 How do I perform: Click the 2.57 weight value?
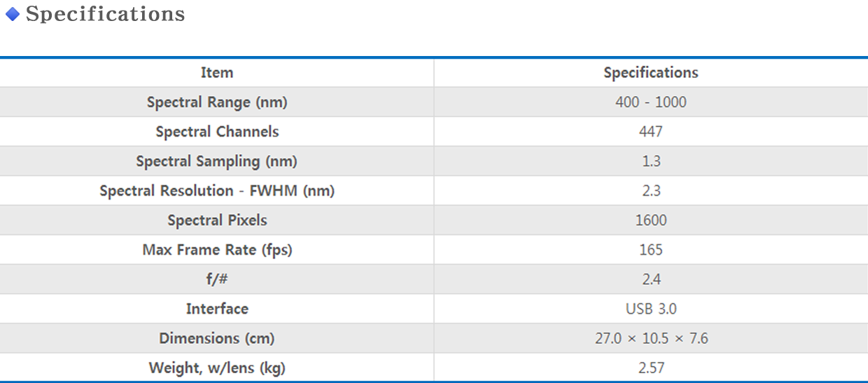[651, 368]
